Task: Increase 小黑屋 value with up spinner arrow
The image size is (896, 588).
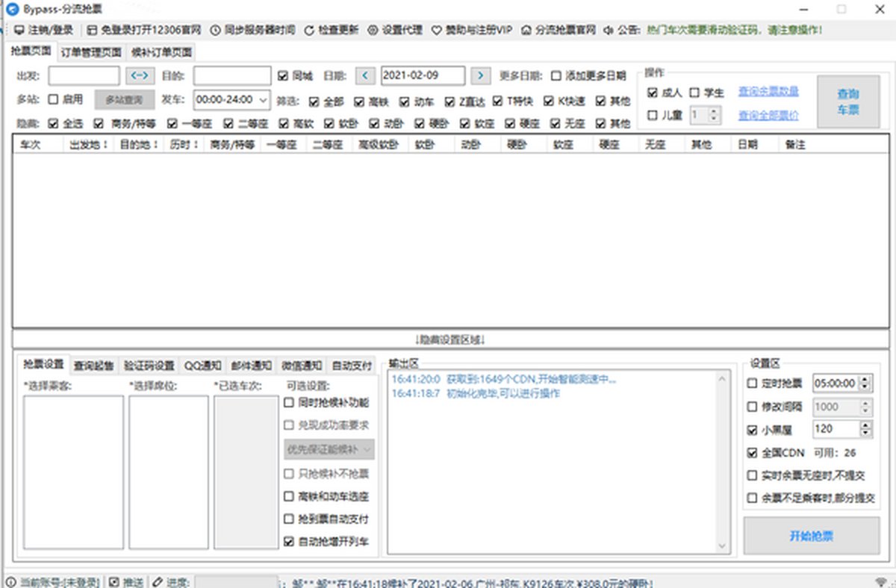Action: [865, 425]
